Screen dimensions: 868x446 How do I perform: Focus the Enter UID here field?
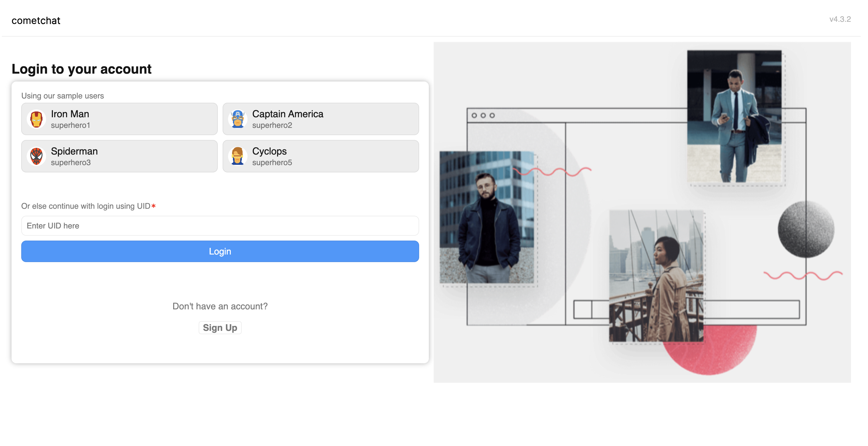pos(220,226)
